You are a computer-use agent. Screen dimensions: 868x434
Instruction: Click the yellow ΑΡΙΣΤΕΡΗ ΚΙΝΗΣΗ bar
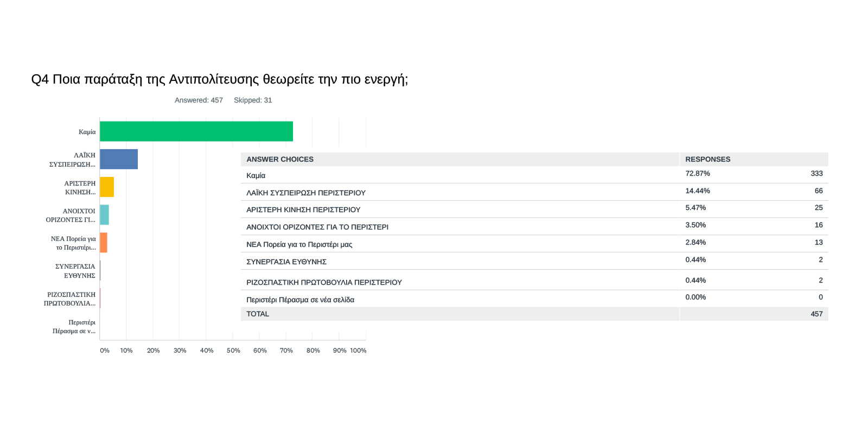tap(107, 187)
